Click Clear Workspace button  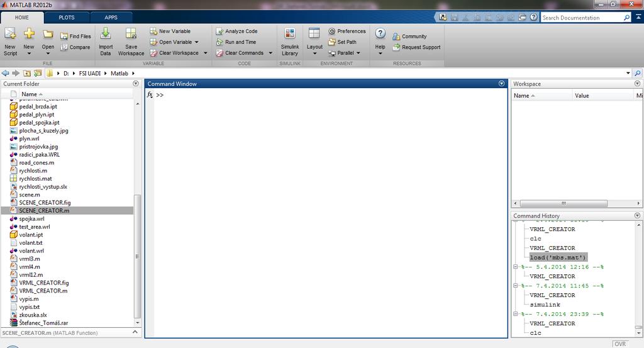[174, 53]
